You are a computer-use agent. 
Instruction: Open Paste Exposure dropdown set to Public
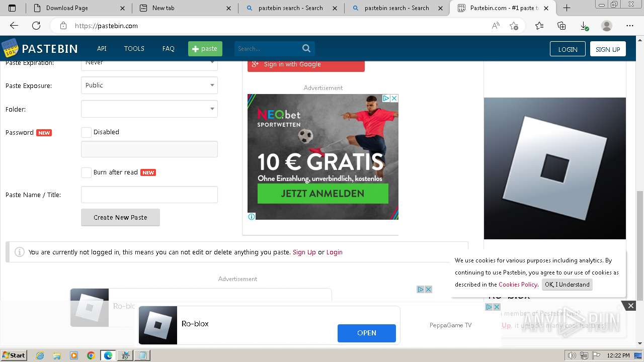[x=149, y=85]
